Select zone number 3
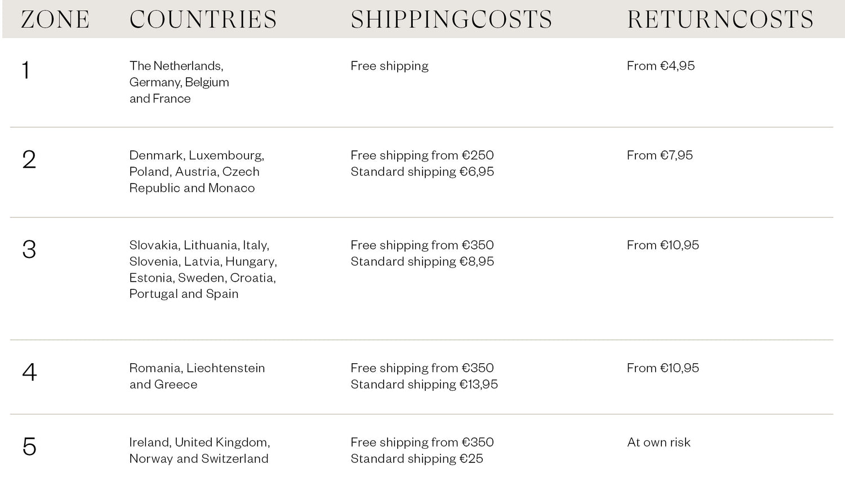The image size is (845, 504). coord(29,250)
